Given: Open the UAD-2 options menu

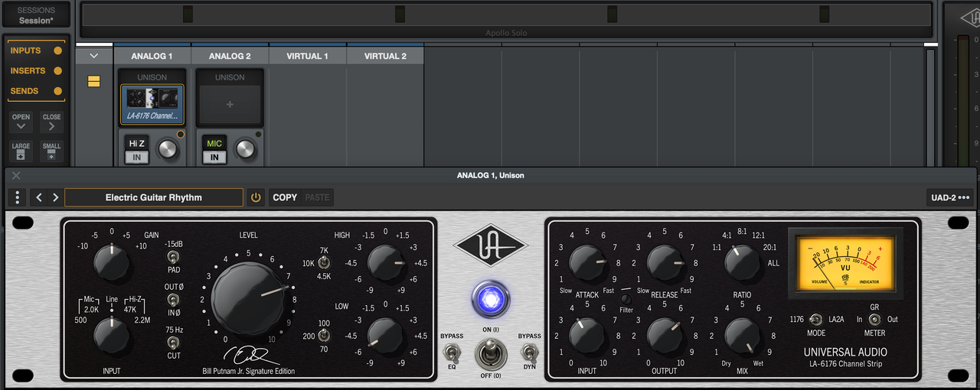Looking at the screenshot, I should point(949,197).
